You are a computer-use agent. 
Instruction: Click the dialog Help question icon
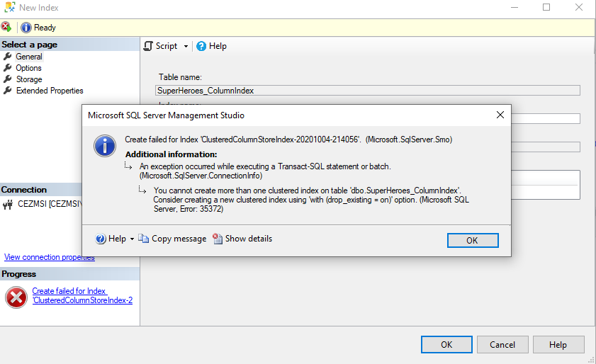(x=101, y=239)
